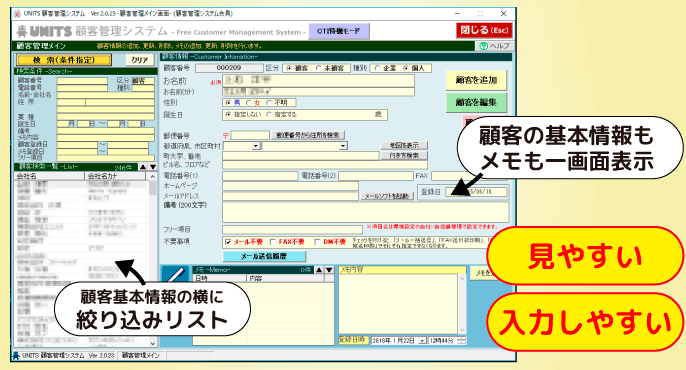Open the prefecture dropdown
Viewport: 686px width, 370px height.
pyautogui.click(x=256, y=146)
